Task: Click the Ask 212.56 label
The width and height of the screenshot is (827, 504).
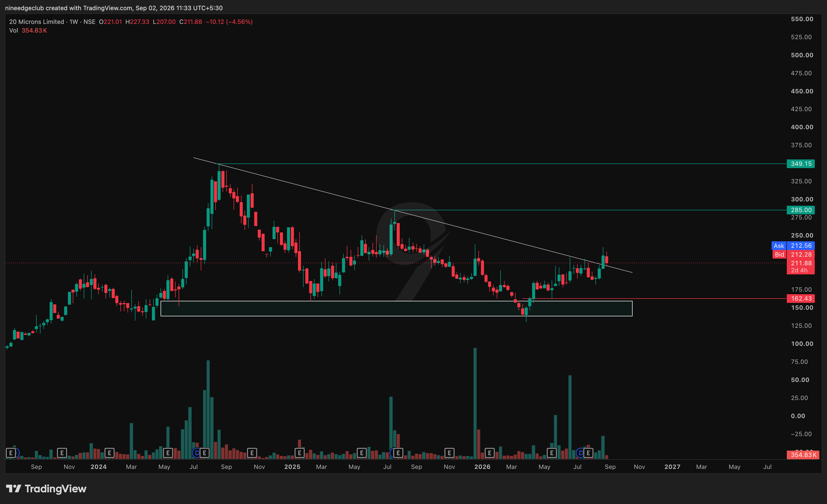Action: pyautogui.click(x=793, y=246)
